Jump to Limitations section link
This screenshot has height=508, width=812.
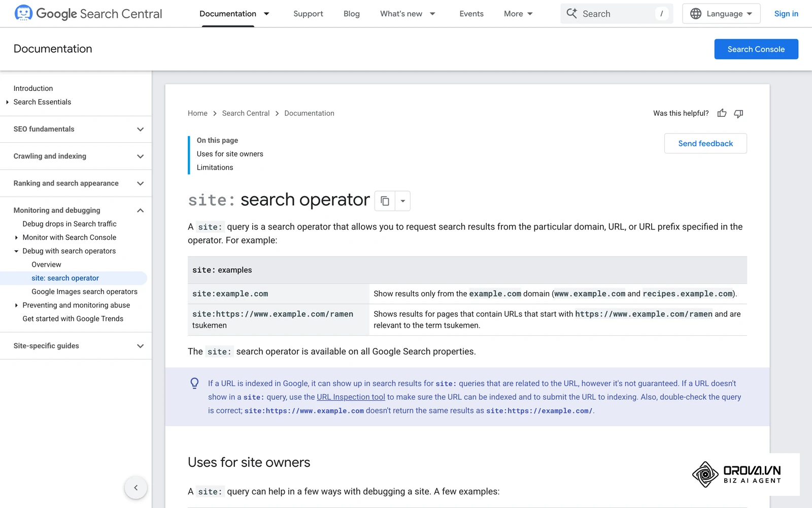pyautogui.click(x=215, y=168)
